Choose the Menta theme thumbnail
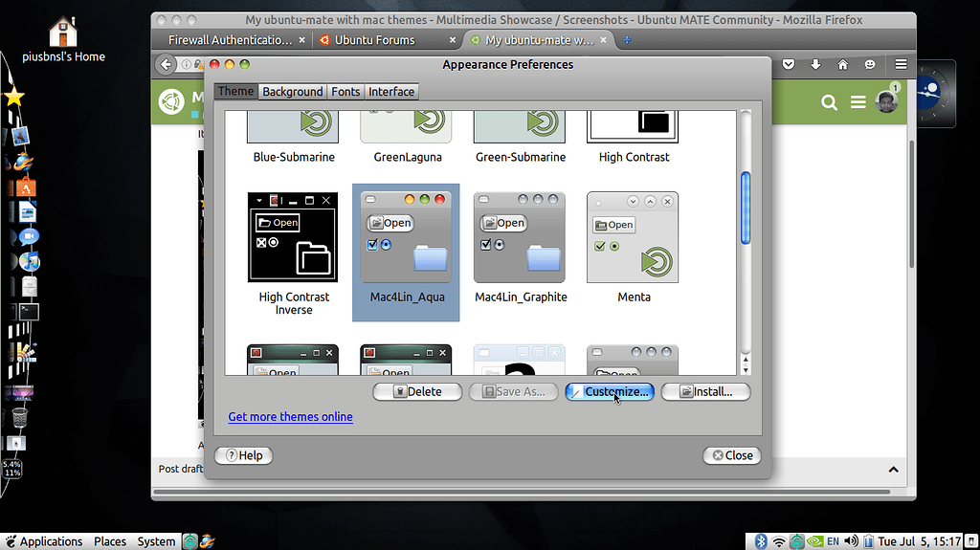Screen dimensions: 980x550 [x=633, y=251]
